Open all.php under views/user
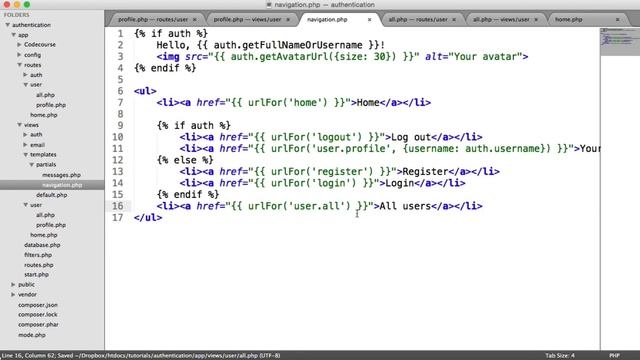640x360 pixels. coord(45,215)
